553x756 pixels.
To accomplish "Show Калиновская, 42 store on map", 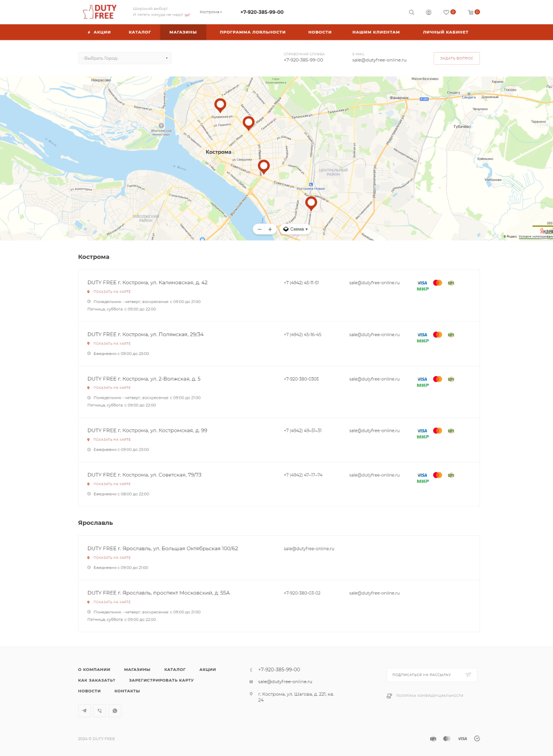I will [x=112, y=292].
